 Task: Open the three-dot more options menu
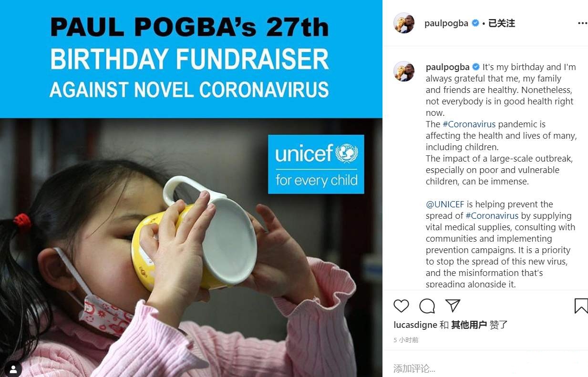point(582,23)
